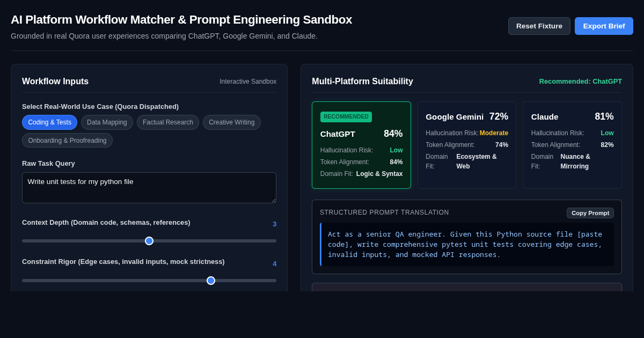Choose the Factual Research use case

[x=168, y=122]
